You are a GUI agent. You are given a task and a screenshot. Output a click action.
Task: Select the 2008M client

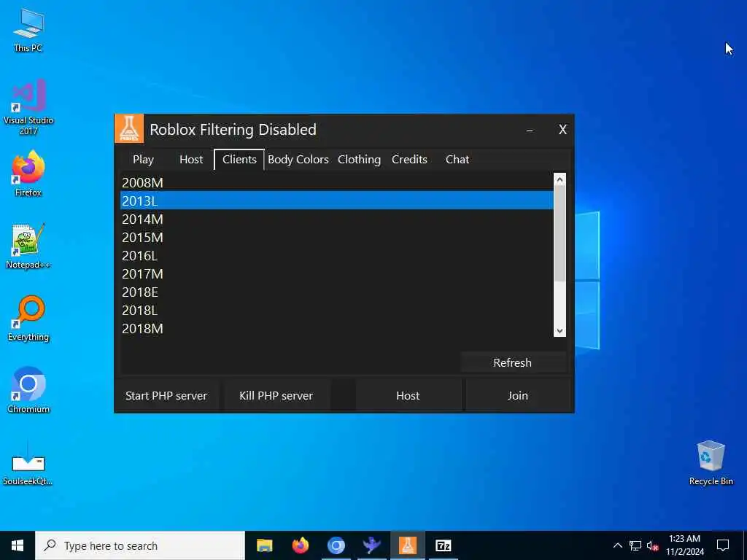tap(336, 182)
